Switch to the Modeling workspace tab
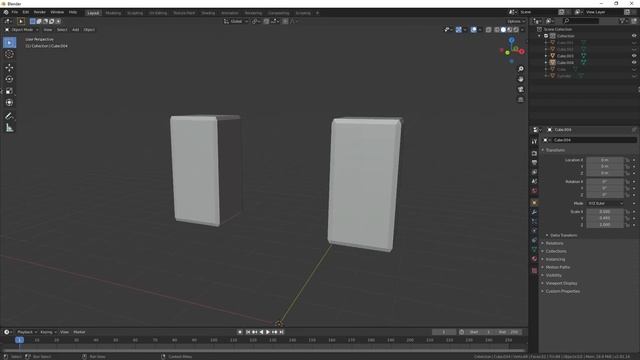Viewport: 640px width, 360px height. [x=113, y=13]
